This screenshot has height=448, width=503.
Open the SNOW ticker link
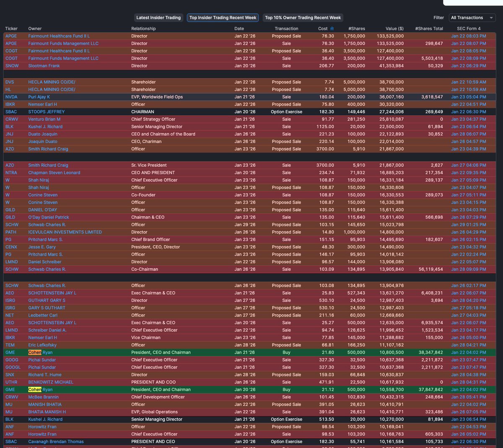[x=12, y=66]
